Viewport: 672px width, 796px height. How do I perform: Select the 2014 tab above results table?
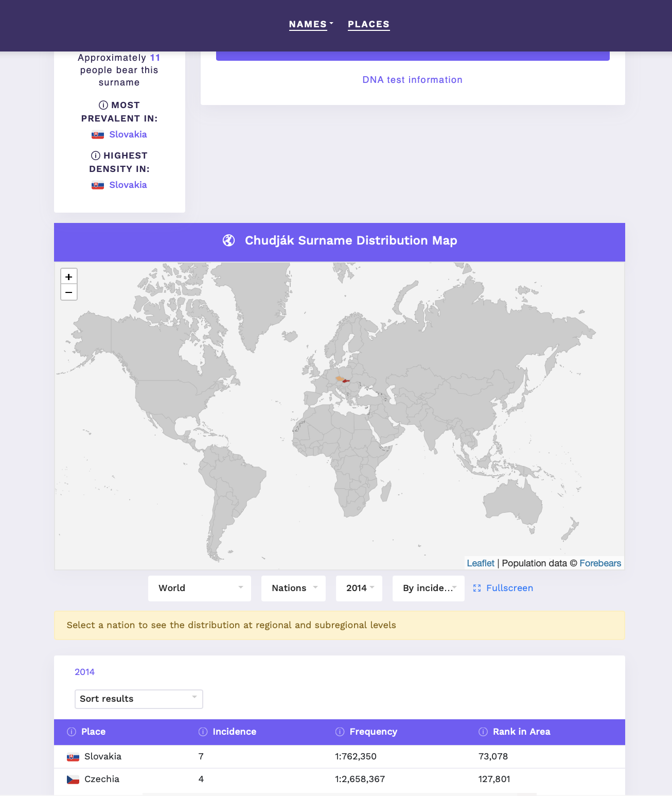tap(85, 672)
